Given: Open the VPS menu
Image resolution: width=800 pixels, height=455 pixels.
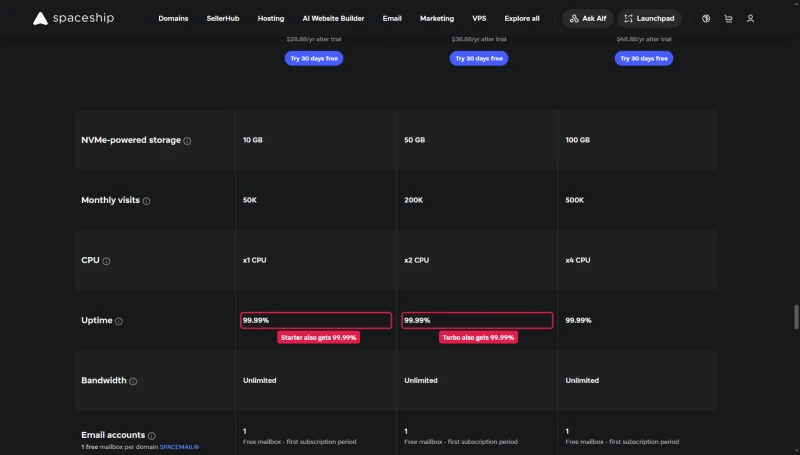Looking at the screenshot, I should pyautogui.click(x=479, y=18).
